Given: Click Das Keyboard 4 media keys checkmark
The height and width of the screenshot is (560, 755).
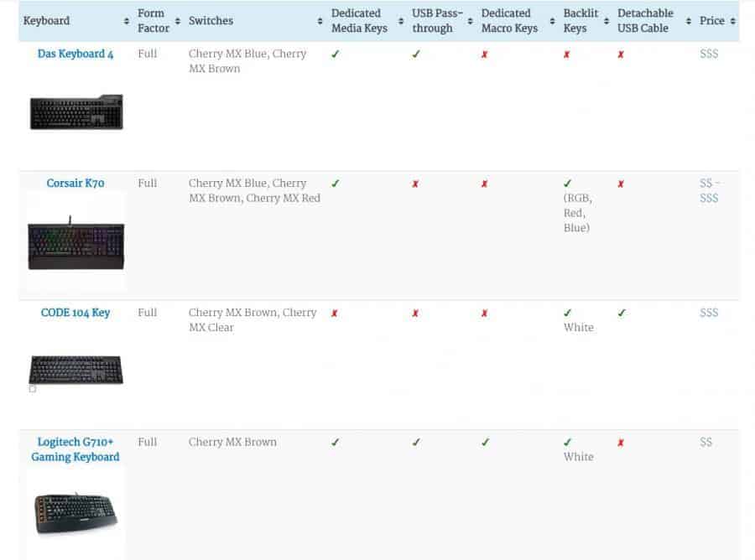Looking at the screenshot, I should (x=335, y=54).
